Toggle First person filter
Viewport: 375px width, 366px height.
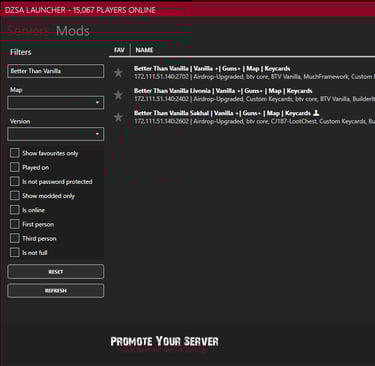(x=14, y=224)
